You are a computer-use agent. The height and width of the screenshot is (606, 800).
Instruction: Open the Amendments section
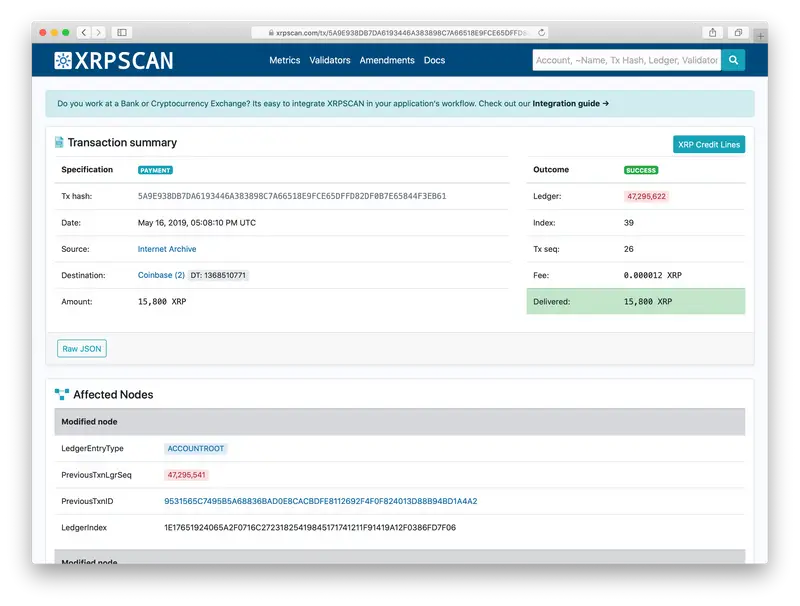click(x=388, y=60)
